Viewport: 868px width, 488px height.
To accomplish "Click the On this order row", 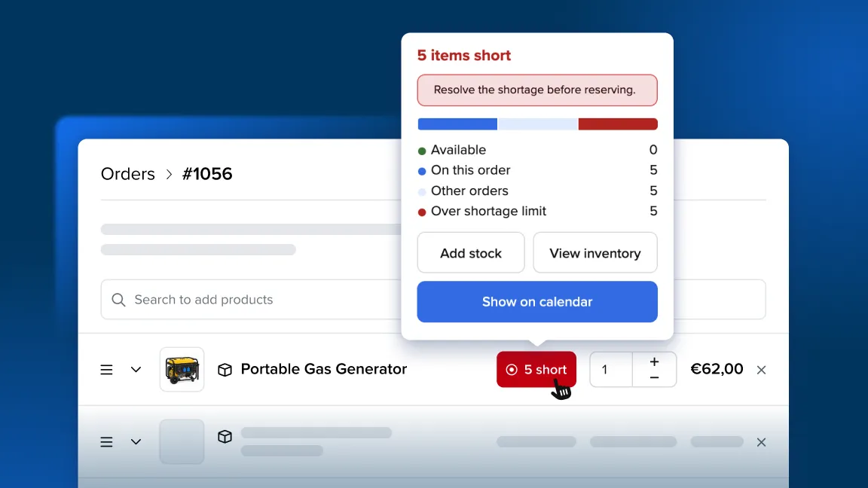I will (x=537, y=170).
